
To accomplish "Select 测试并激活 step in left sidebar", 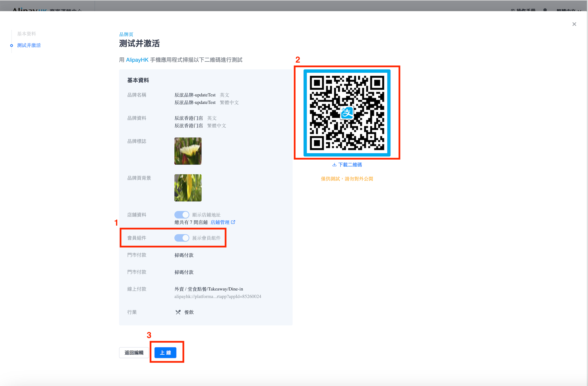I will tap(29, 45).
